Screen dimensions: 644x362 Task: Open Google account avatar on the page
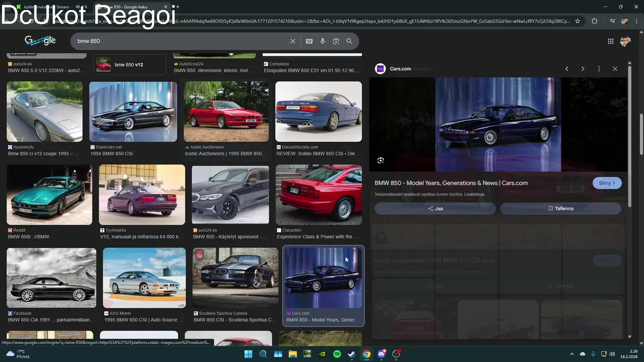coord(625,41)
